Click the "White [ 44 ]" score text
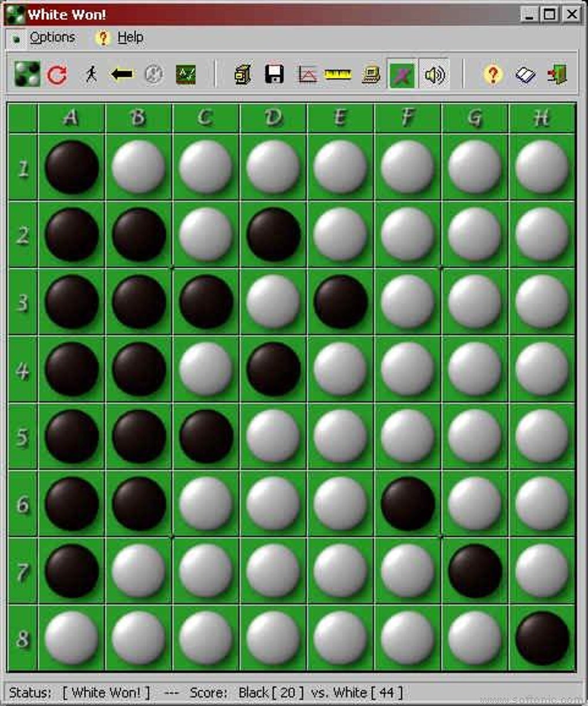Viewport: 588px width, 706px height. click(x=368, y=692)
